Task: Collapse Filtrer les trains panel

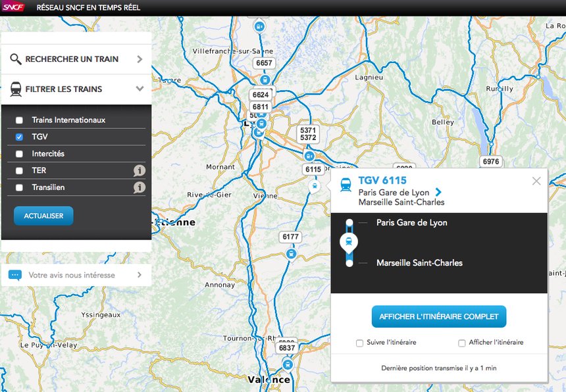Action: point(140,89)
